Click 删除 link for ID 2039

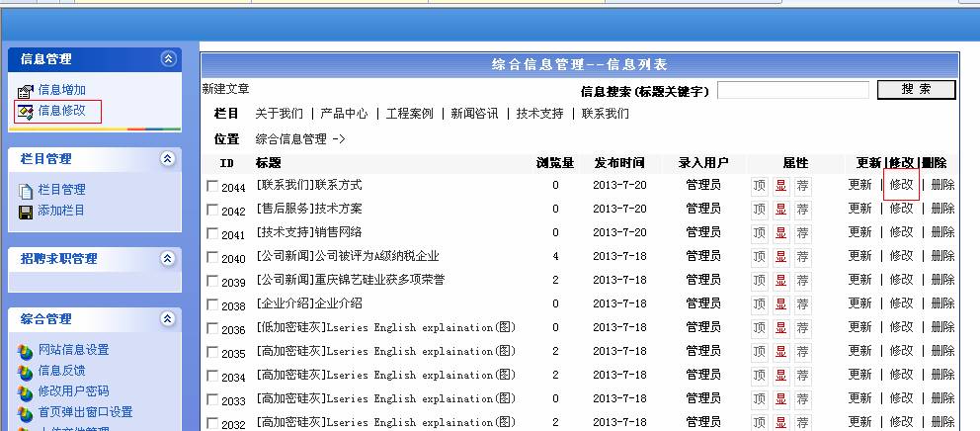click(x=942, y=280)
